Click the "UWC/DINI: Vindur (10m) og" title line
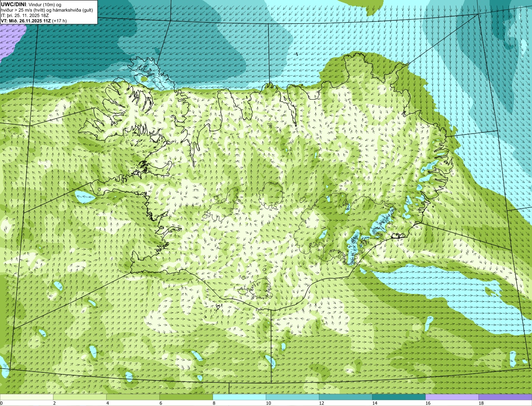 tap(31, 5)
